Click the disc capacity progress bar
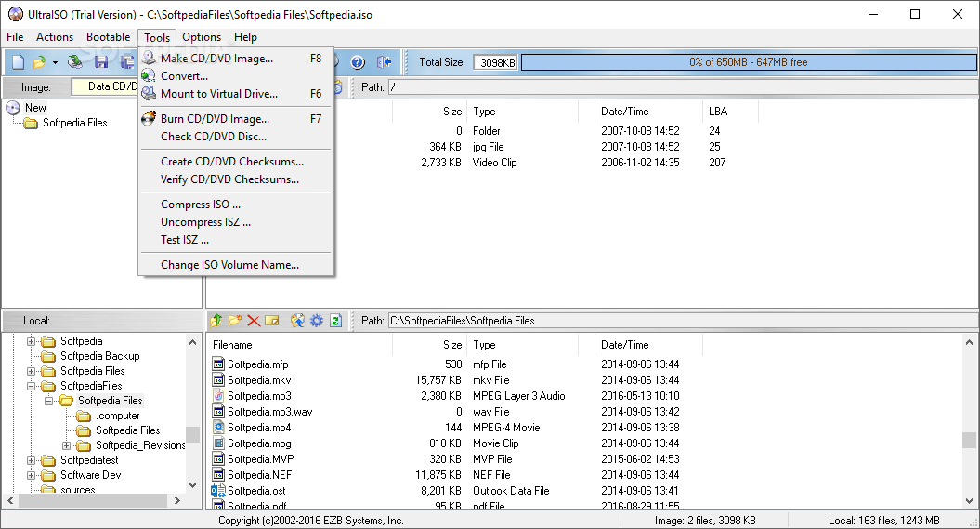 point(749,62)
